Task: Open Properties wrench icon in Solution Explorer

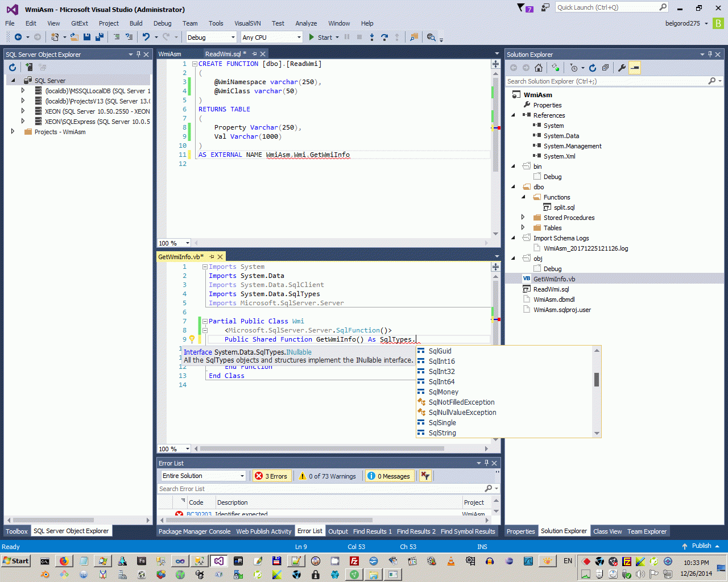Action: (622, 68)
